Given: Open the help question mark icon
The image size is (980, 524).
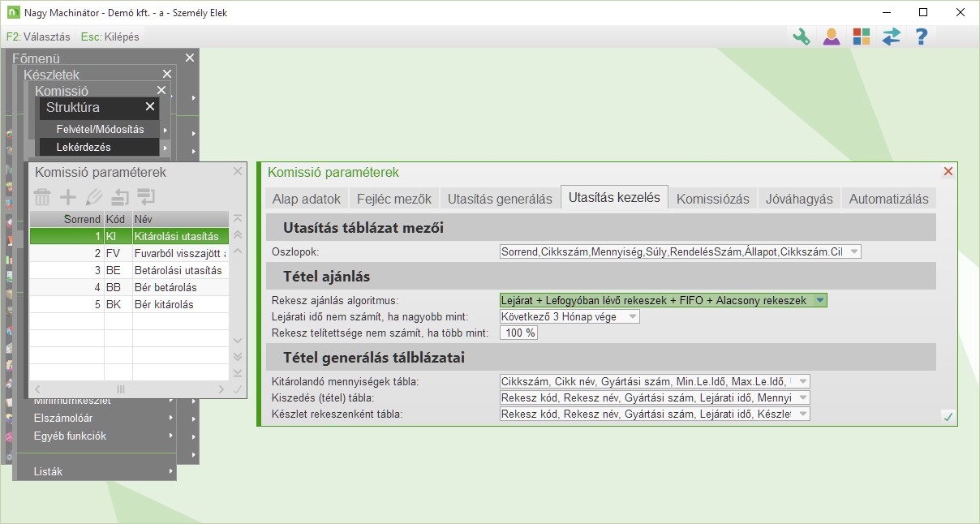Looking at the screenshot, I should click(x=921, y=37).
